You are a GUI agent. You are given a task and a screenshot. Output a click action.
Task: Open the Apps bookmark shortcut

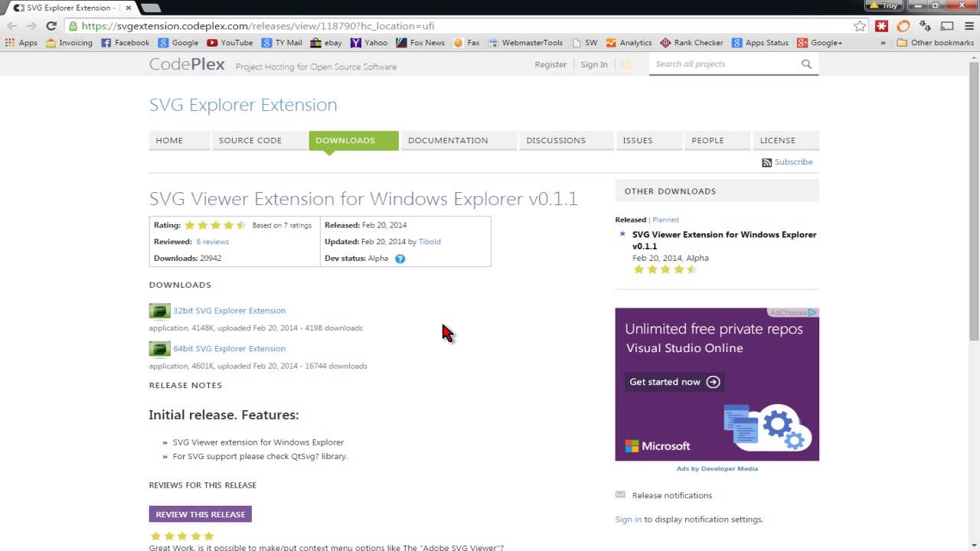[21, 43]
